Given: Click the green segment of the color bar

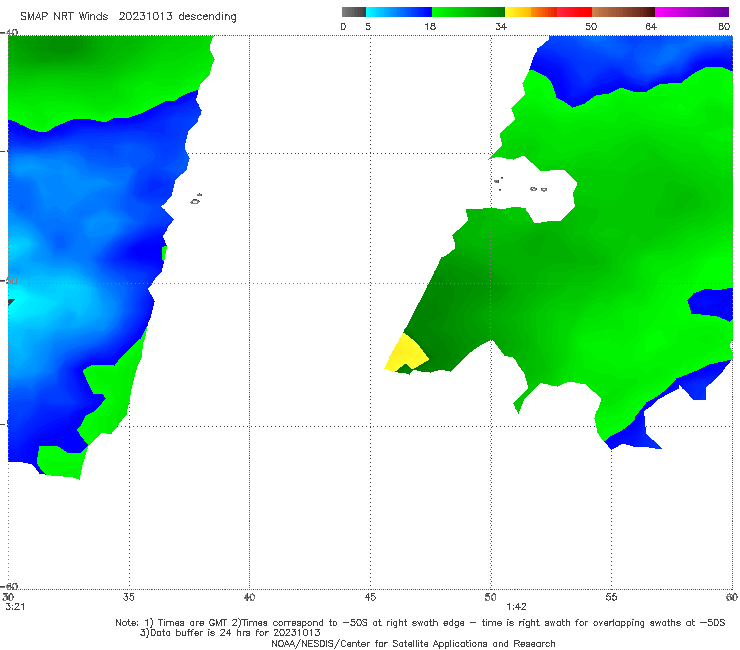Looking at the screenshot, I should tap(468, 12).
